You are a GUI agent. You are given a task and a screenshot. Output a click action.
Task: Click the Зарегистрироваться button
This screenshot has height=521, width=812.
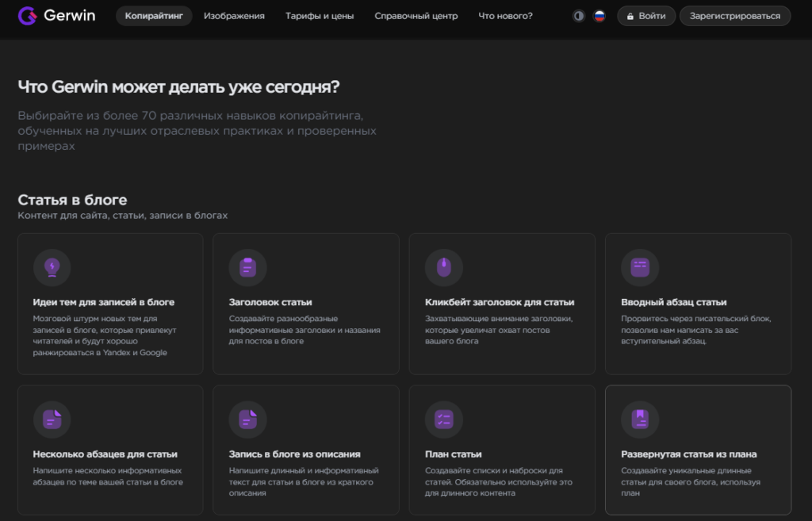pos(734,16)
